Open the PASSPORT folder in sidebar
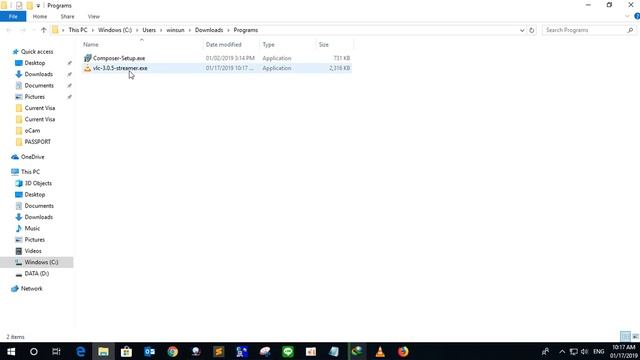Screen dimensions: 640x360 coord(38,142)
